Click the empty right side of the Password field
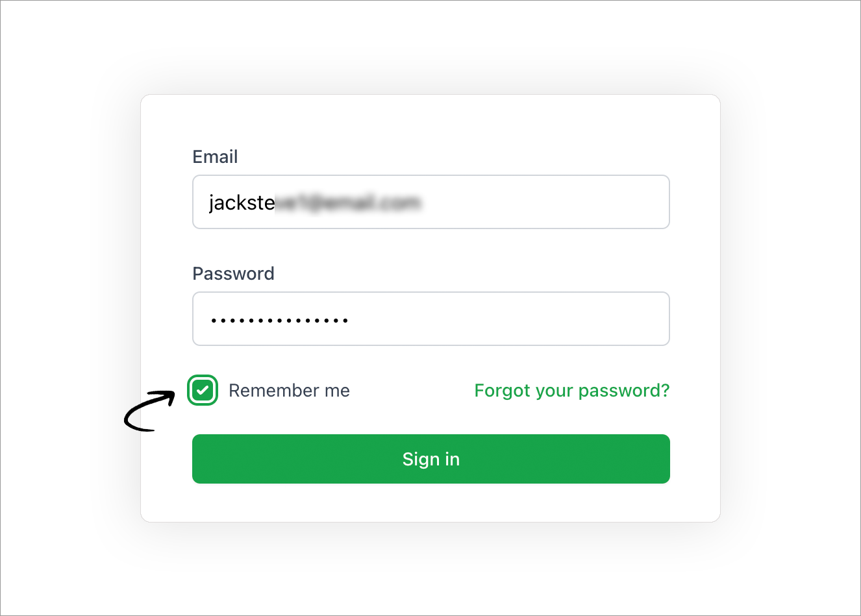861x616 pixels. (x=510, y=319)
